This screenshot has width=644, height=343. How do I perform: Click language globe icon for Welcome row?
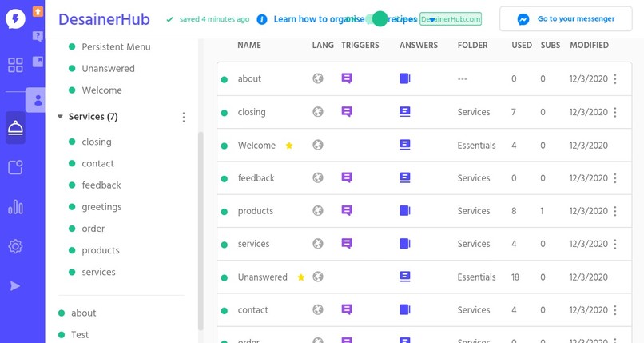pos(317,145)
